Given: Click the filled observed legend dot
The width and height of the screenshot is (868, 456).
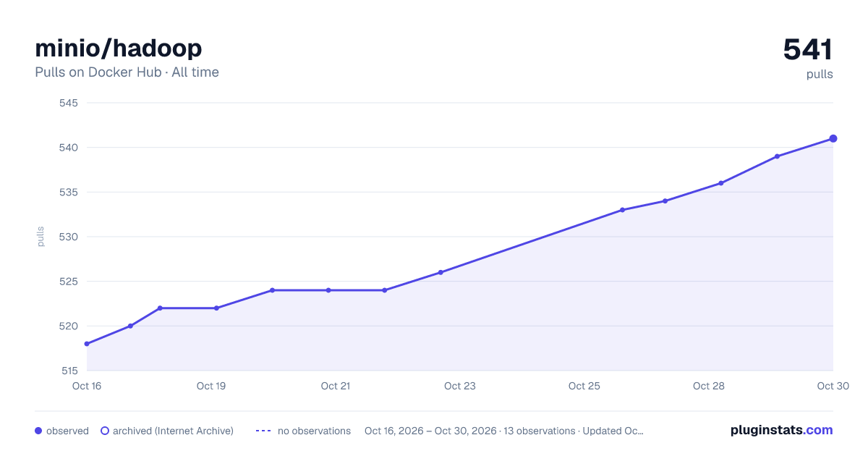Looking at the screenshot, I should [x=38, y=431].
